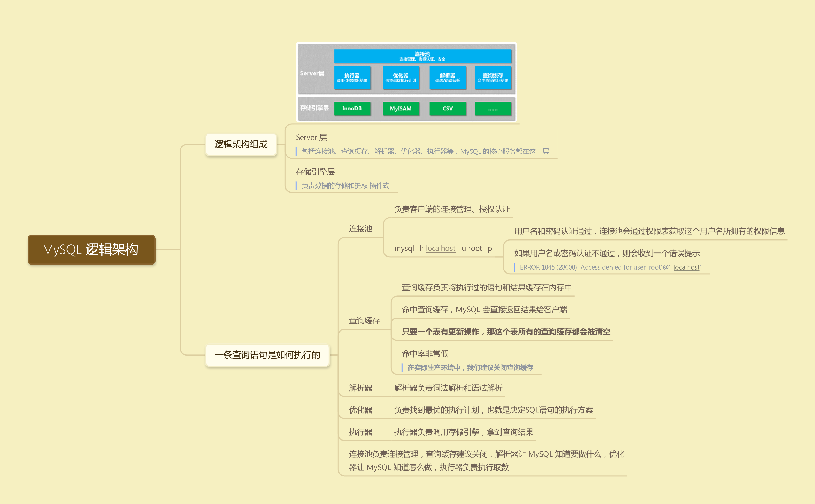Select the 命中率非常低 topic

coord(425,354)
